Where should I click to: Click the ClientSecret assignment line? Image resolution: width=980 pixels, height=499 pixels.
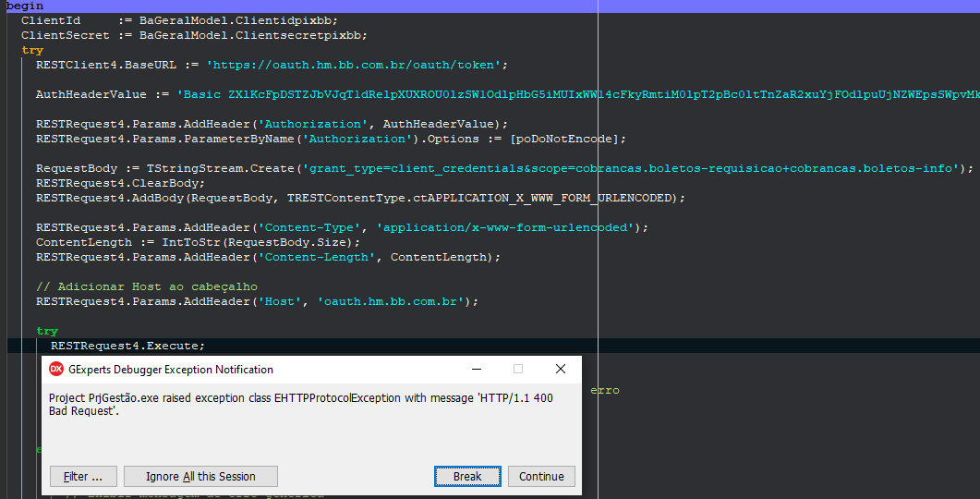click(194, 36)
